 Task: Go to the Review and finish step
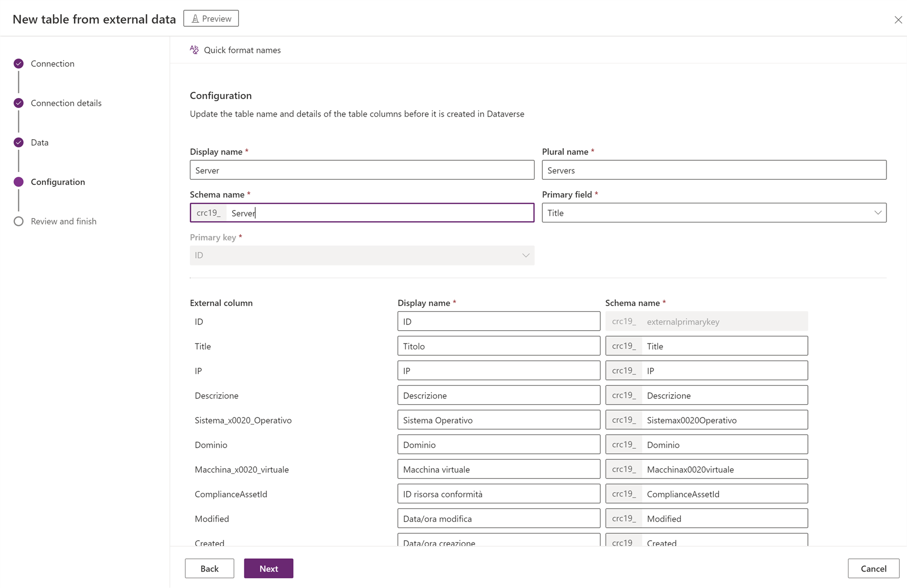(x=63, y=221)
